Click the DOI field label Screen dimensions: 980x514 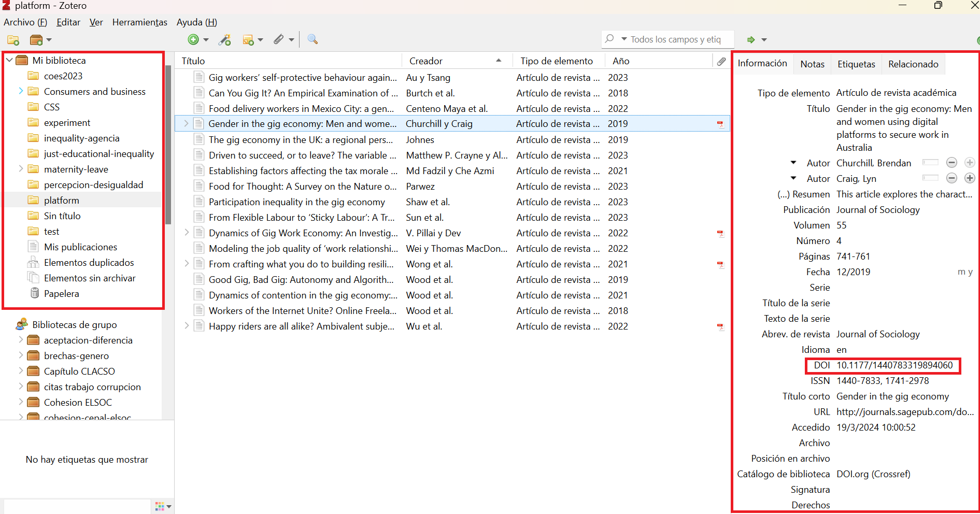click(821, 365)
